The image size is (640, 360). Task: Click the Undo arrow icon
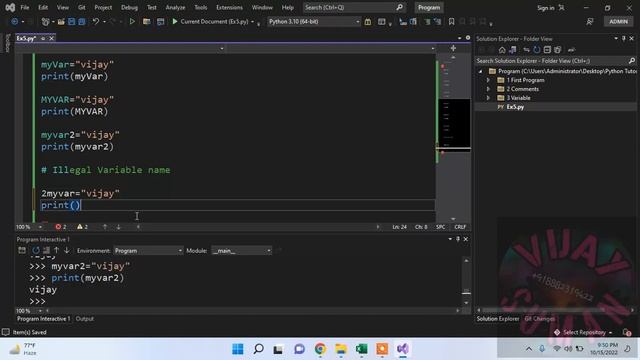coord(96,22)
